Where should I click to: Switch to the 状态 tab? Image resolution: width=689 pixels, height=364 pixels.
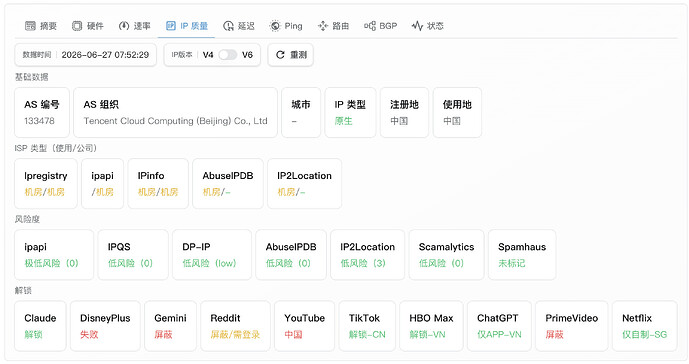tap(428, 26)
